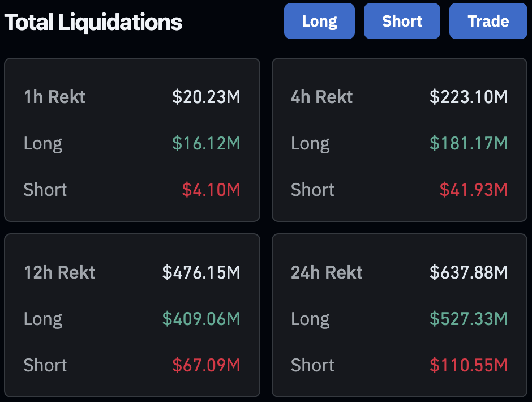Click the 1h Long value $16.12M
Image resolution: width=532 pixels, height=402 pixels.
point(206,143)
